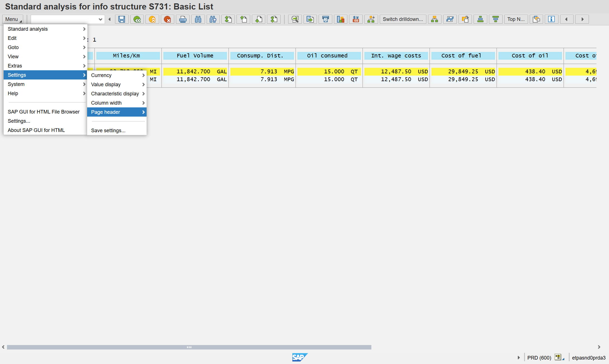Click the scrollbar right arrow
Image resolution: width=609 pixels, height=364 pixels.
599,347
